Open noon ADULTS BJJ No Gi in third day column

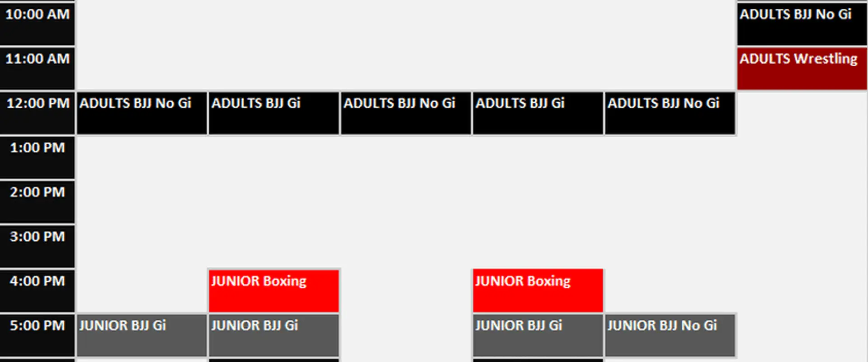(x=406, y=113)
